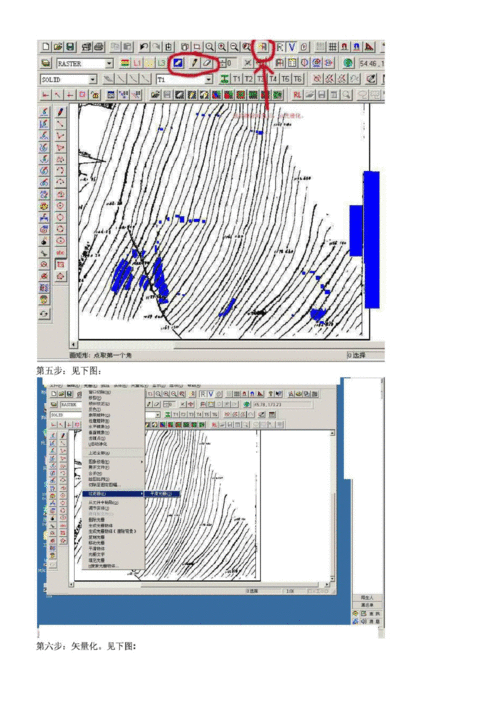
Task: Toggle the V vector button in lower screenshot
Action: click(211, 394)
